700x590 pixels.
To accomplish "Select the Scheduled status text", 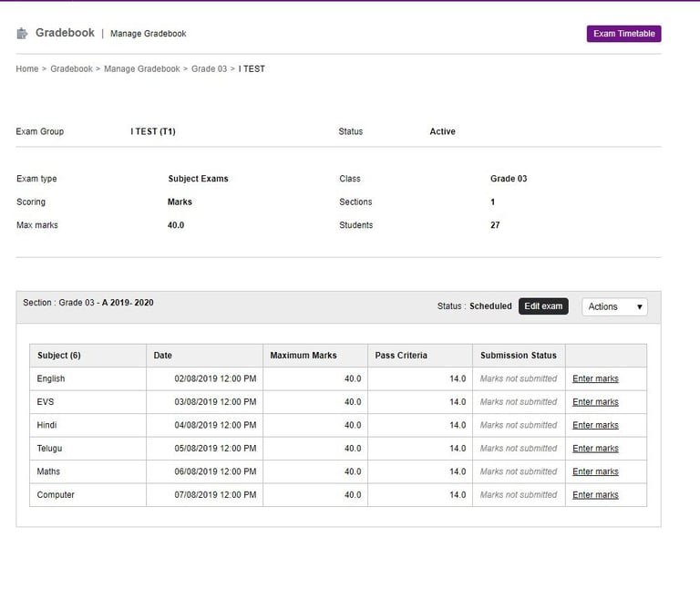I will (x=490, y=306).
